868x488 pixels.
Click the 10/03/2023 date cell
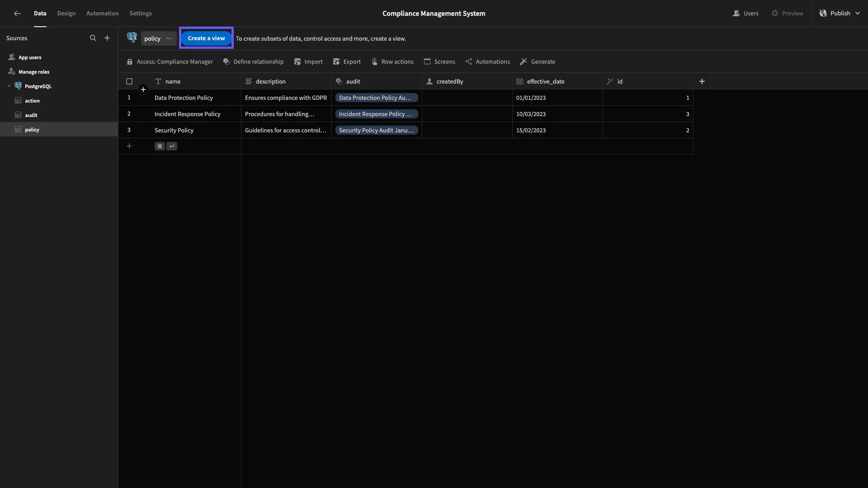tap(557, 114)
